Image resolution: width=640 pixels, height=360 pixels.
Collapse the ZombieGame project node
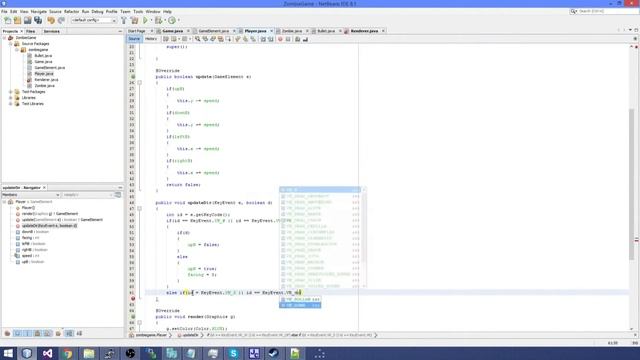coord(4,38)
